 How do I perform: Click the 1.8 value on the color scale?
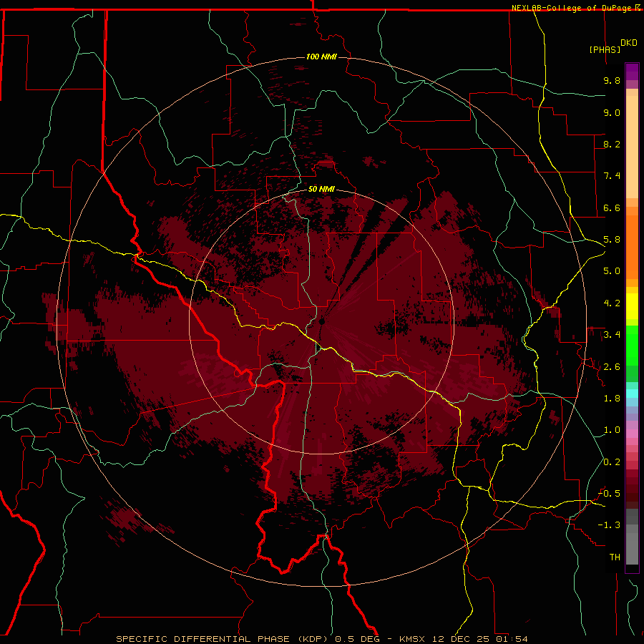(612, 399)
